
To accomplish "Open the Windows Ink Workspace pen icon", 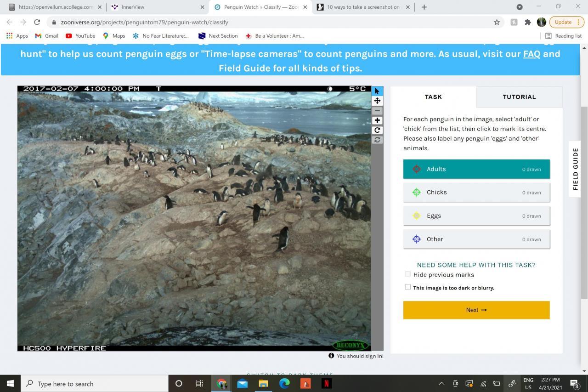I will pyautogui.click(x=512, y=383).
